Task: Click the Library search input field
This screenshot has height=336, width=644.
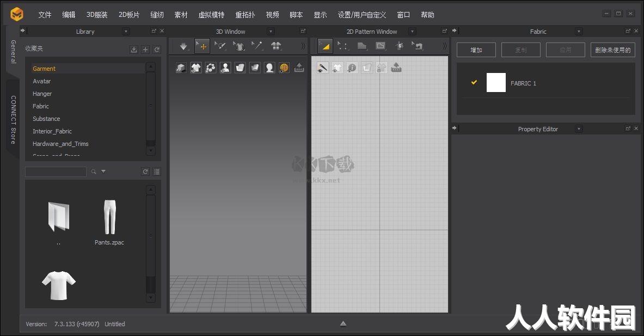Action: point(56,172)
